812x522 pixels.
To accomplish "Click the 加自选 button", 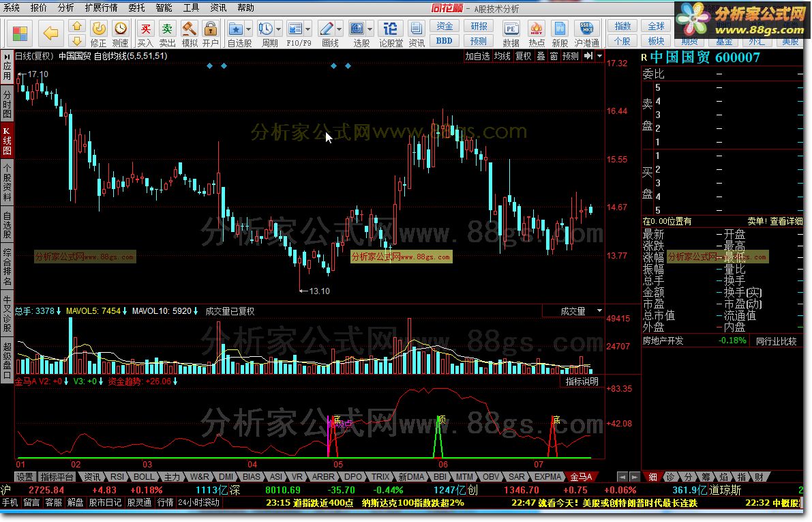I will (x=477, y=56).
